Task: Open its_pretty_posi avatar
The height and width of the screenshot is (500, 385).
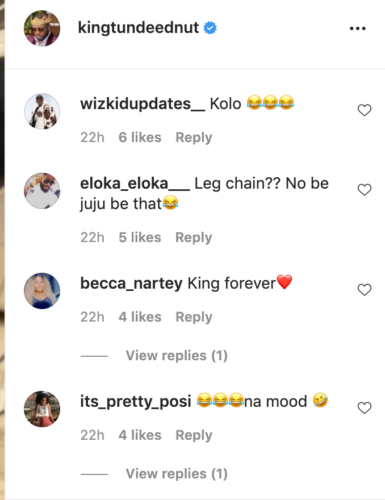Action: click(42, 409)
